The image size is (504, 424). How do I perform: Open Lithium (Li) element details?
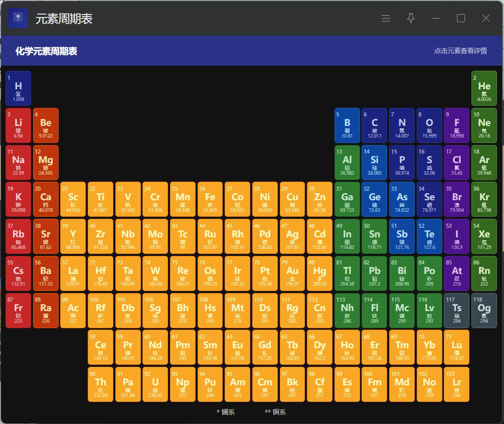pos(19,125)
